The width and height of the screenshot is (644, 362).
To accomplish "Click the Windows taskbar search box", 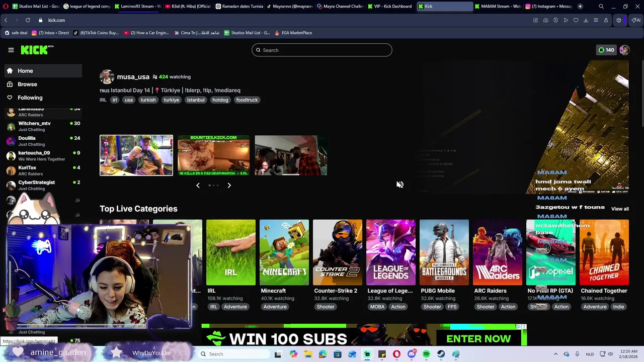I will (234, 354).
